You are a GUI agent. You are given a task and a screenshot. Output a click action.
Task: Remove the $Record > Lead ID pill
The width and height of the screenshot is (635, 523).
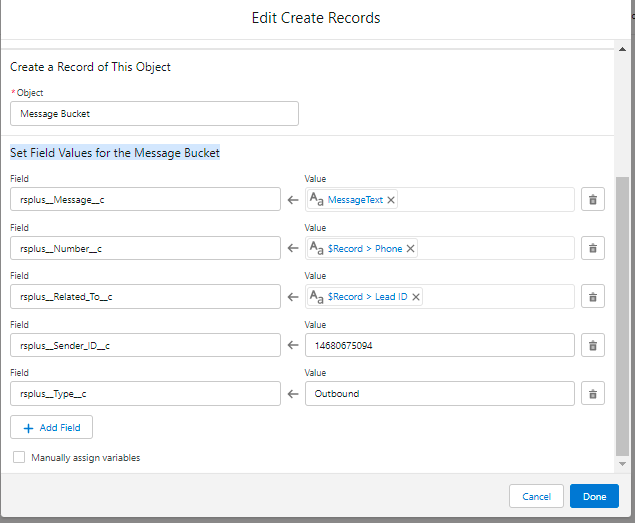416,297
